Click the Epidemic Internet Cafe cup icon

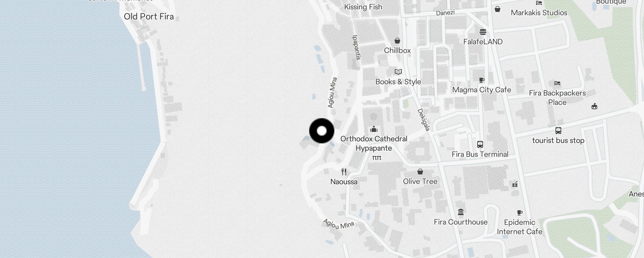coord(520,213)
